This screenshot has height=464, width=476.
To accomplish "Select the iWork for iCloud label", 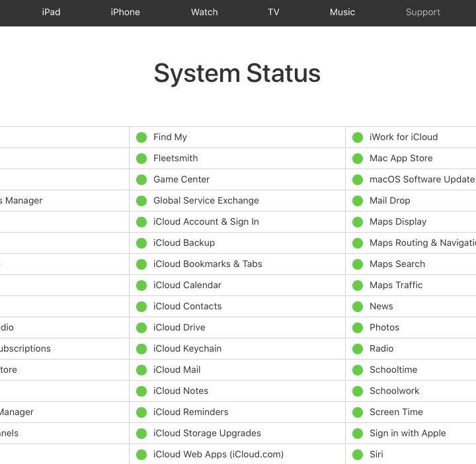I will click(403, 137).
